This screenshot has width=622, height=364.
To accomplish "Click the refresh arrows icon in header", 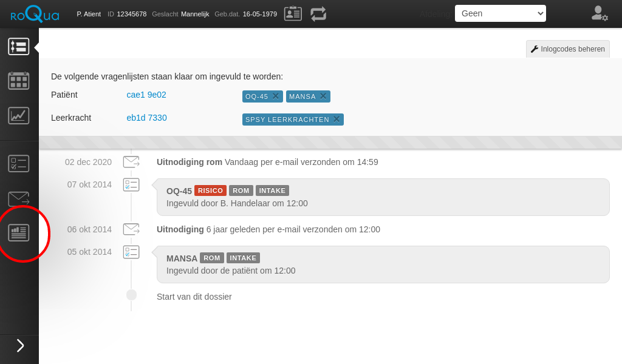I will click(x=318, y=14).
